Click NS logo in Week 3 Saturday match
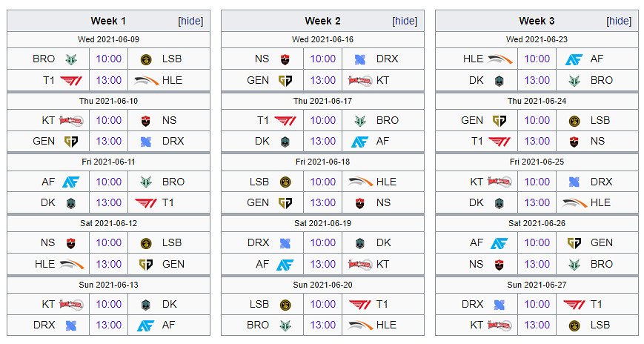The width and height of the screenshot is (644, 344). point(499,264)
